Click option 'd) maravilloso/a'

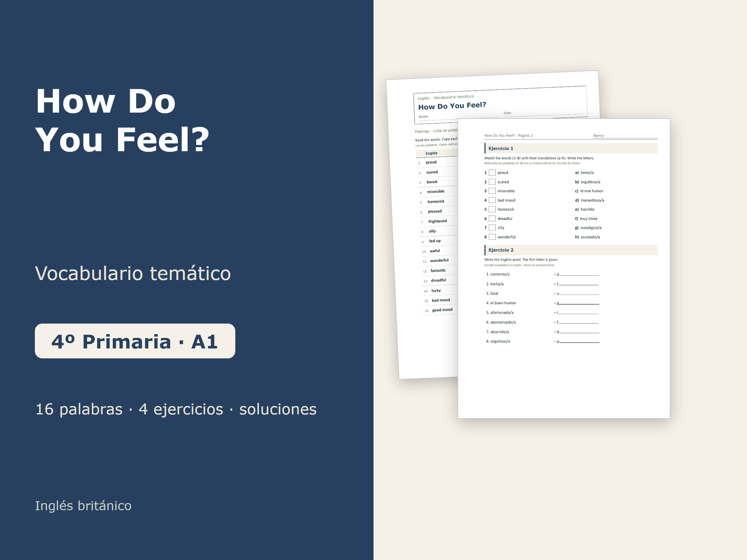(589, 200)
